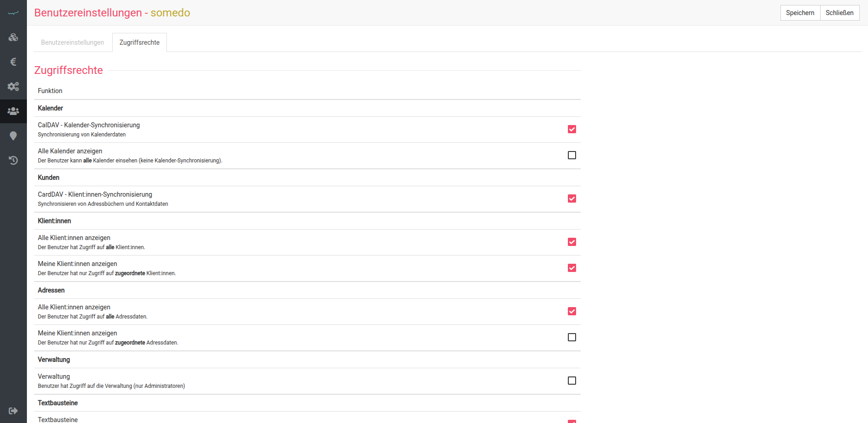Uncheck Alle Klient:innen anzeigen under Klient:innen

pos(572,242)
